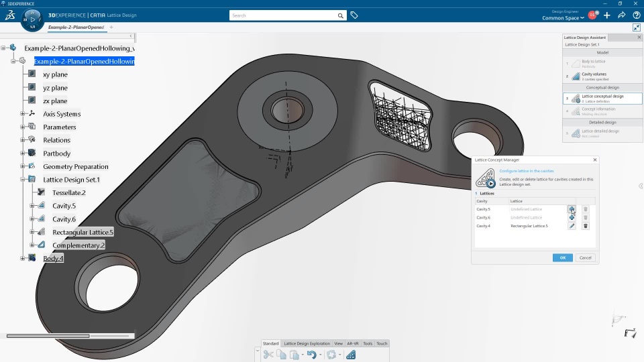Delete Cavity.4 lattice with trash icon

pyautogui.click(x=586, y=226)
